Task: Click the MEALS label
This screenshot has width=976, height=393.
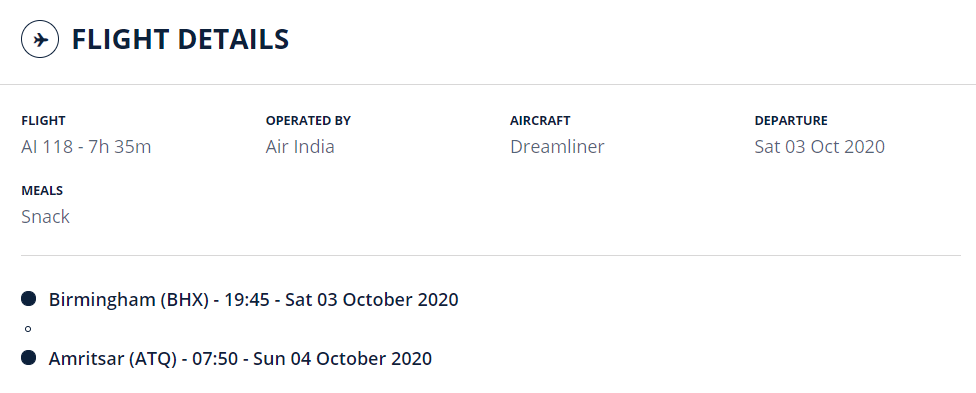Action: (42, 191)
